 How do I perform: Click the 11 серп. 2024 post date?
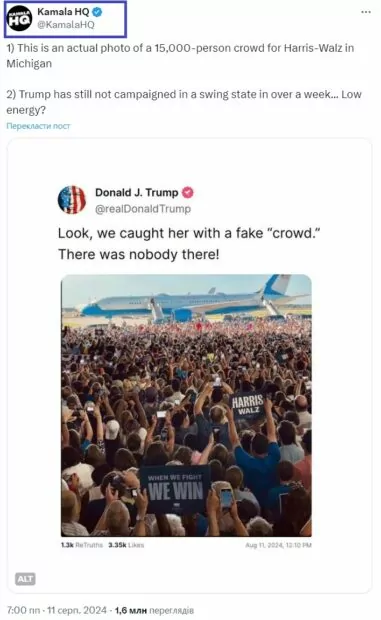click(x=77, y=610)
